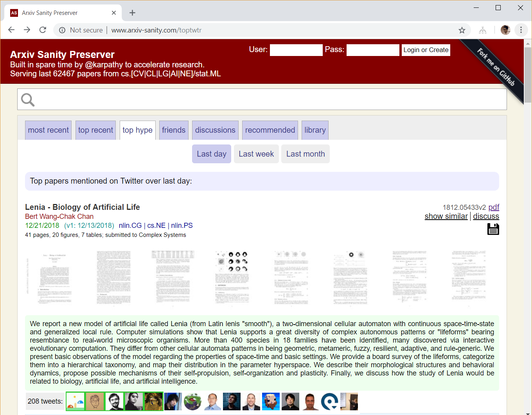Open a new browser tab with plus icon

point(132,13)
